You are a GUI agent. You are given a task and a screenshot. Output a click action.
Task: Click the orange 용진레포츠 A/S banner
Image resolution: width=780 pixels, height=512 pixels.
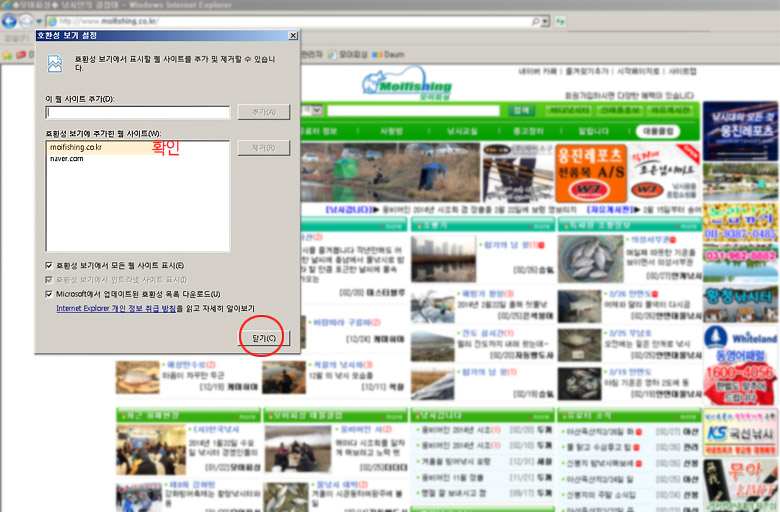click(590, 173)
